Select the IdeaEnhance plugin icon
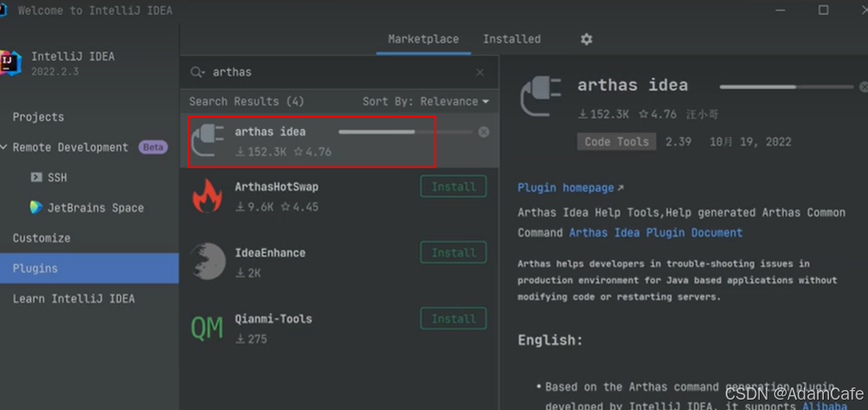868x410 pixels. [x=207, y=261]
